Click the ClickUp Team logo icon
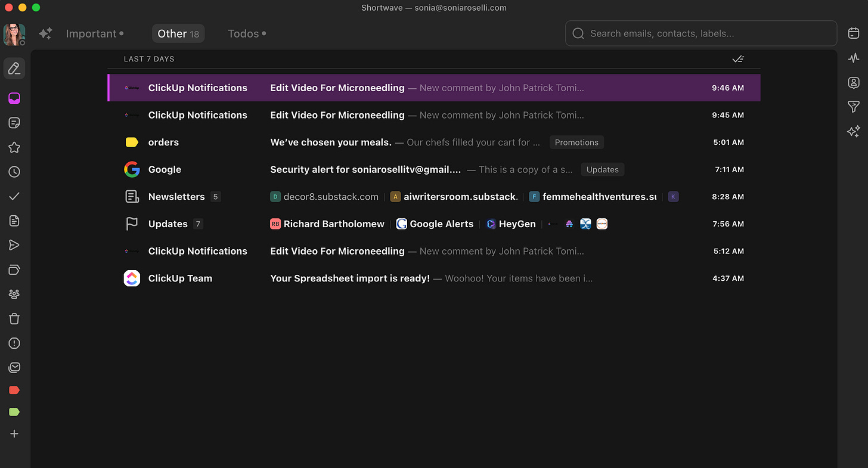Image resolution: width=868 pixels, height=468 pixels. point(132,278)
